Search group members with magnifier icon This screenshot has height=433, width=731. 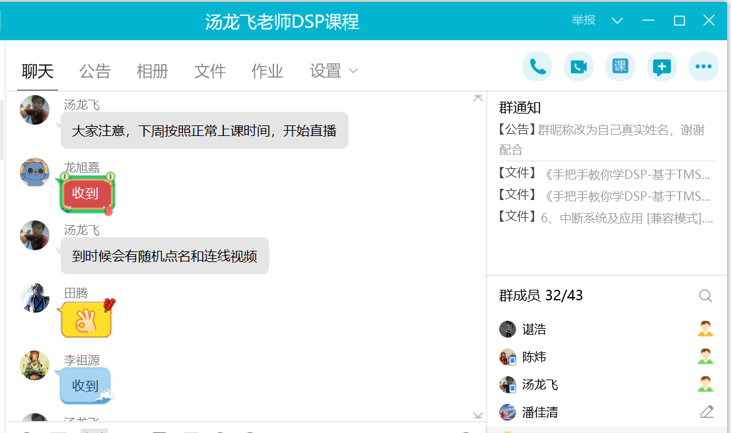click(x=706, y=296)
